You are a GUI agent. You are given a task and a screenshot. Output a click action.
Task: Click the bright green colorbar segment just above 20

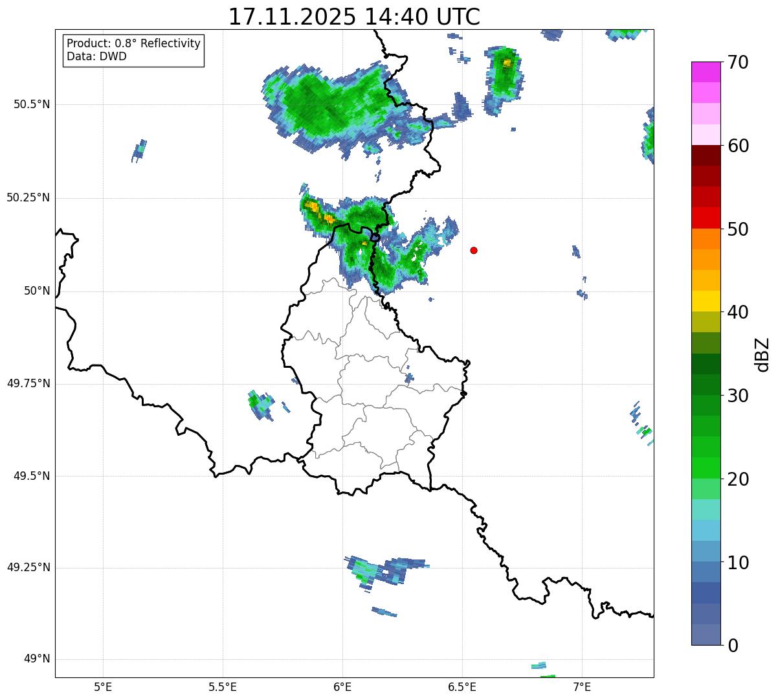click(706, 468)
